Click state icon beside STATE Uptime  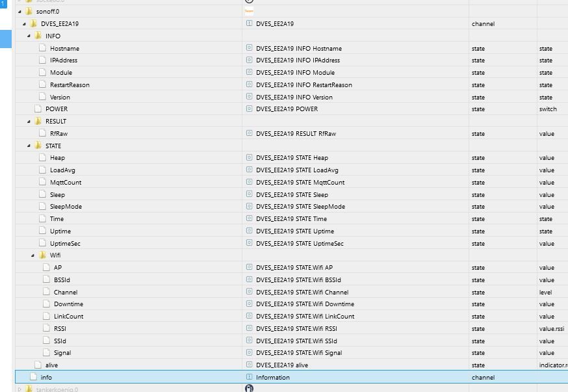[249, 230]
